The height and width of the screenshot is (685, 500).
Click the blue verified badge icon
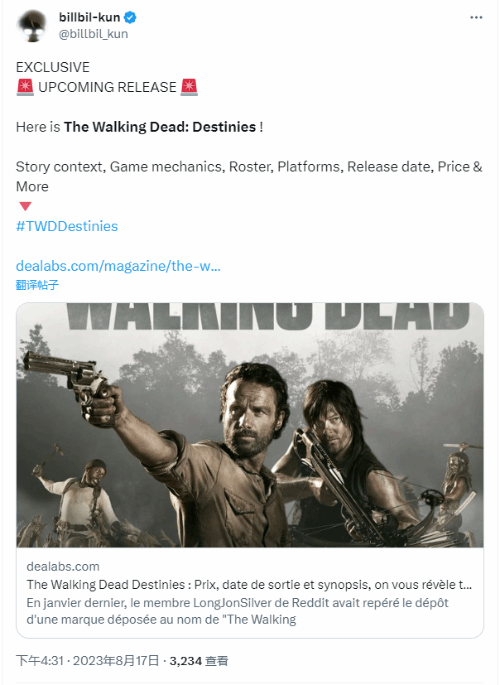(x=130, y=17)
